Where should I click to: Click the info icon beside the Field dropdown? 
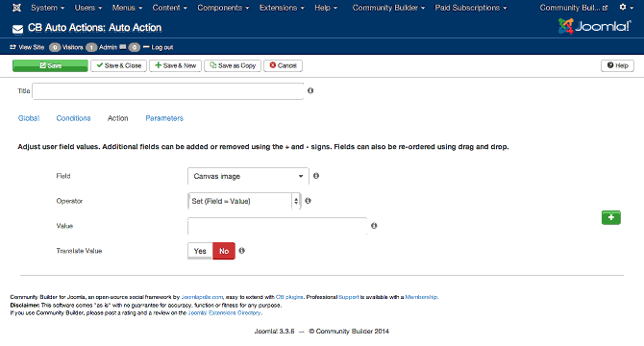pyautogui.click(x=316, y=176)
